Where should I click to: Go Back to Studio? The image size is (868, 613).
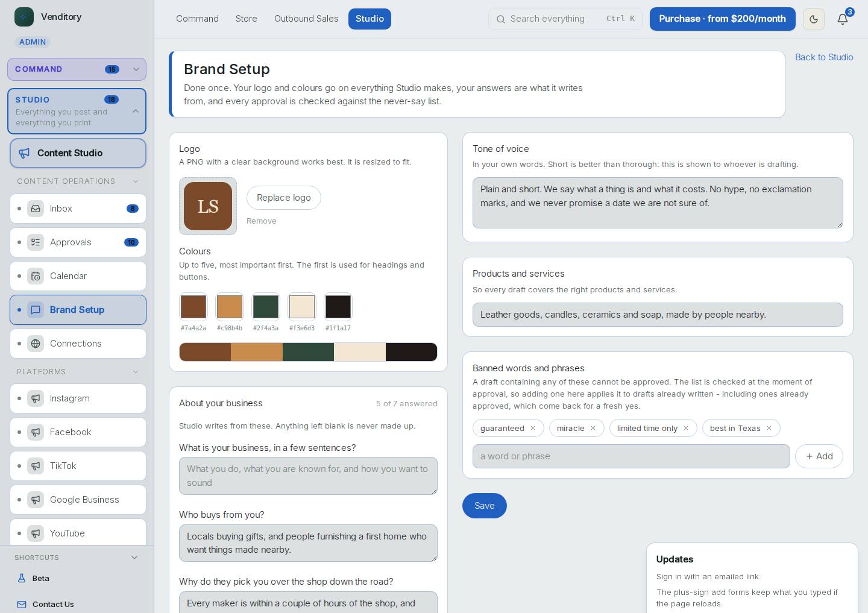click(x=824, y=57)
